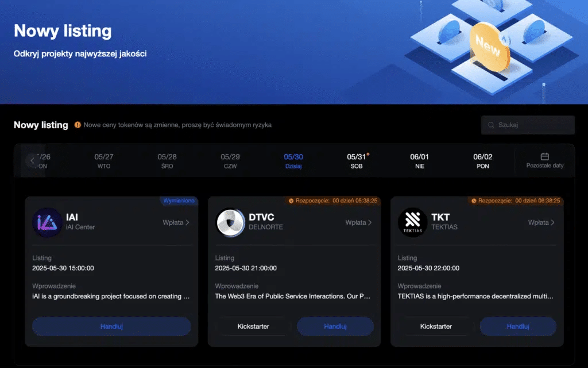The image size is (588, 368).
Task: Go to previous dates with left arrow
Action: pos(32,161)
